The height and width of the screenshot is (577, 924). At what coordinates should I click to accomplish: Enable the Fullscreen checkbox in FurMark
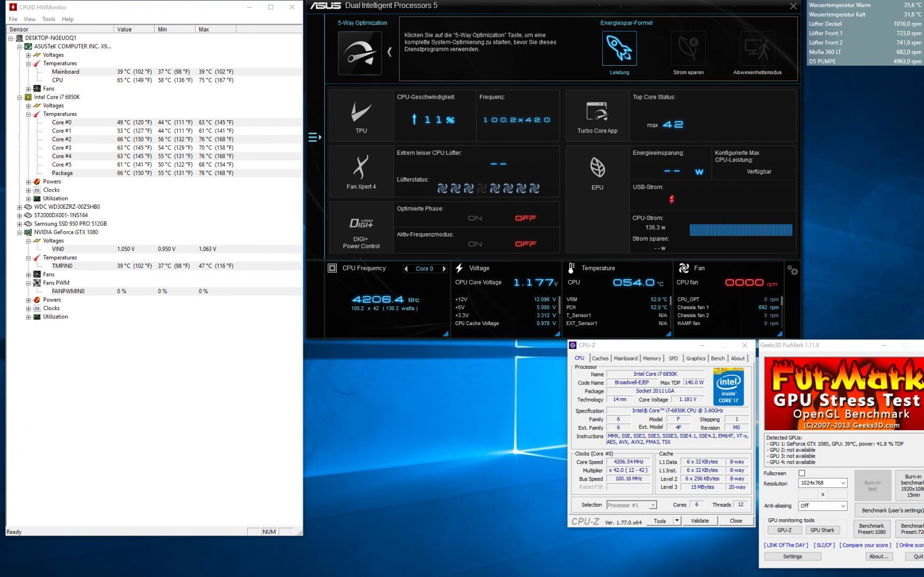801,473
